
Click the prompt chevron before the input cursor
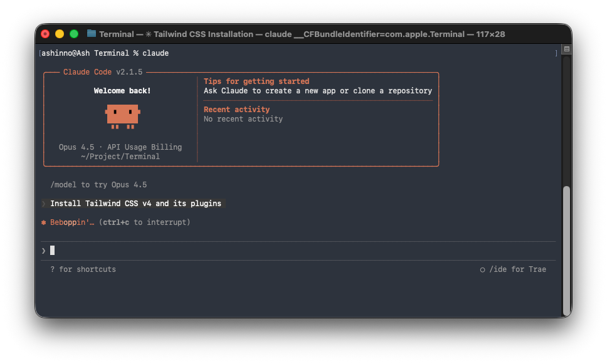(44, 251)
